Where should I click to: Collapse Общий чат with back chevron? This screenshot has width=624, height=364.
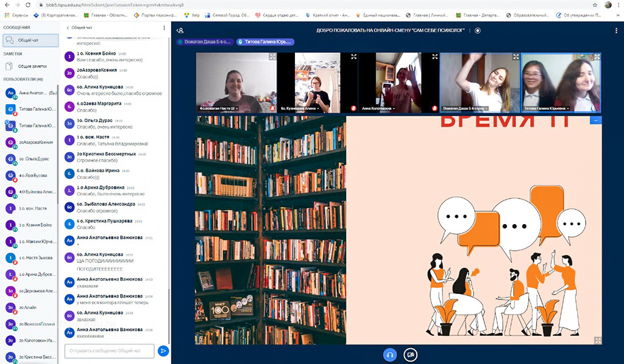coord(68,27)
